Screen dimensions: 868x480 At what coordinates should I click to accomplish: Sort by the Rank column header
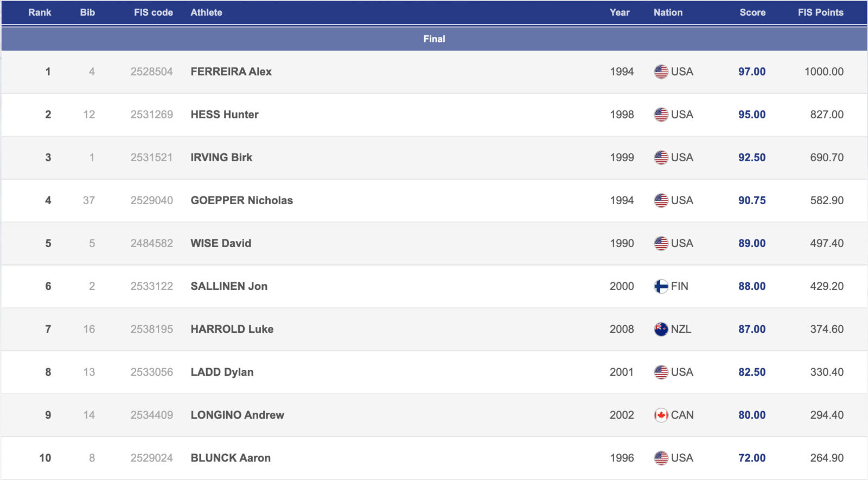(x=40, y=12)
